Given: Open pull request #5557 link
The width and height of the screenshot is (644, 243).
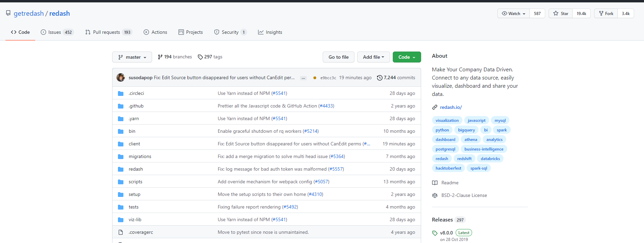Looking at the screenshot, I should (x=336, y=169).
